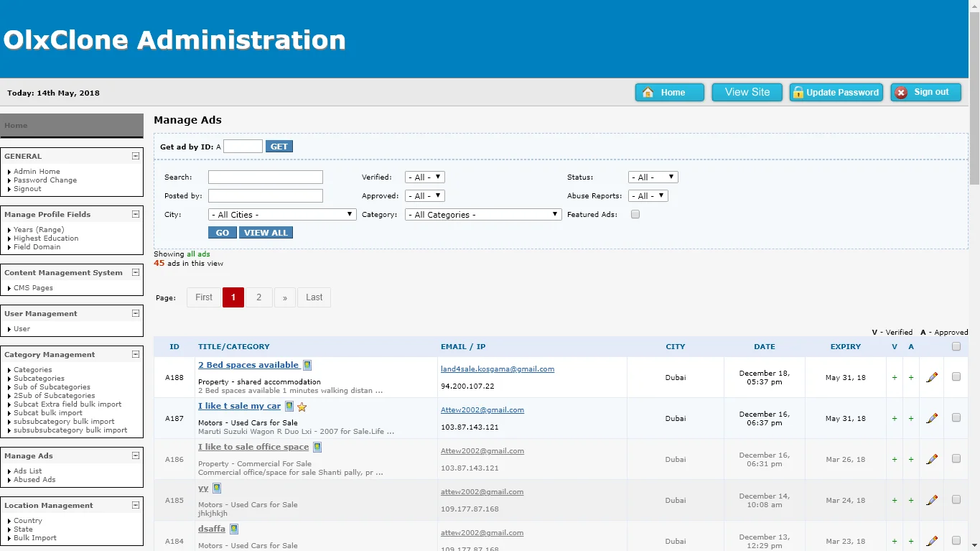Open the View Site button

(x=747, y=93)
